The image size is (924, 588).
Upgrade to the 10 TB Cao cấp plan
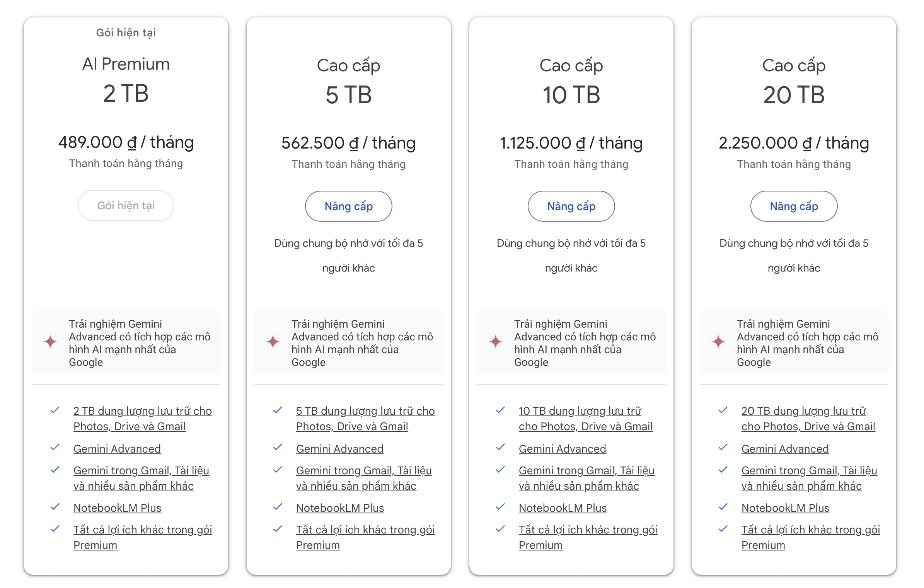pyautogui.click(x=571, y=206)
